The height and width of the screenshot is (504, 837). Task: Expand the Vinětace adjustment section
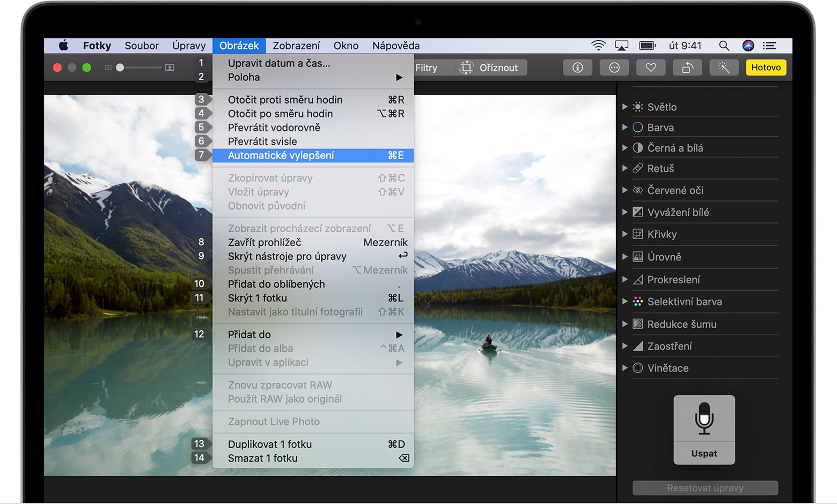coord(625,368)
